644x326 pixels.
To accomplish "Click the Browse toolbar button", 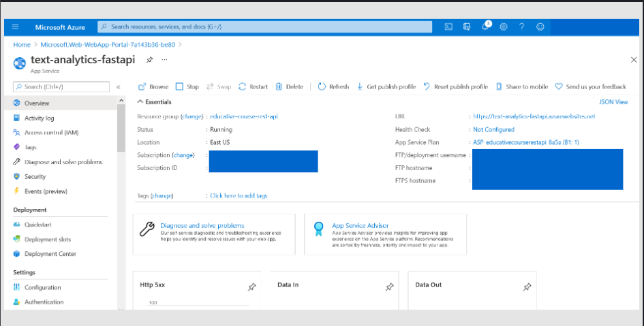I will (153, 86).
